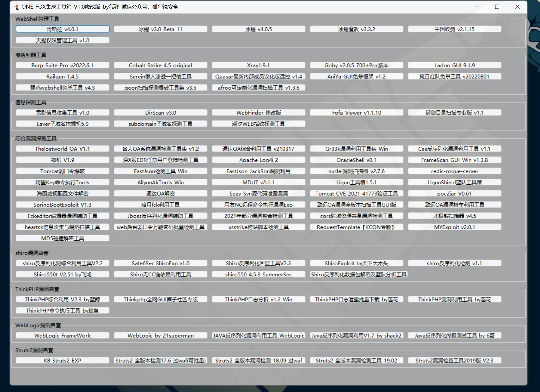Open WebFinder 修改版
The image size is (540, 392).
click(259, 113)
